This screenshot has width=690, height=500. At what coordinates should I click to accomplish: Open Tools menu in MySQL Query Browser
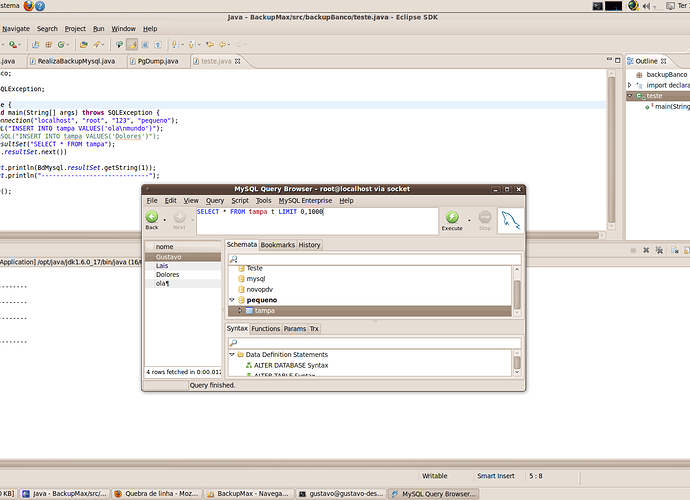[x=264, y=201]
